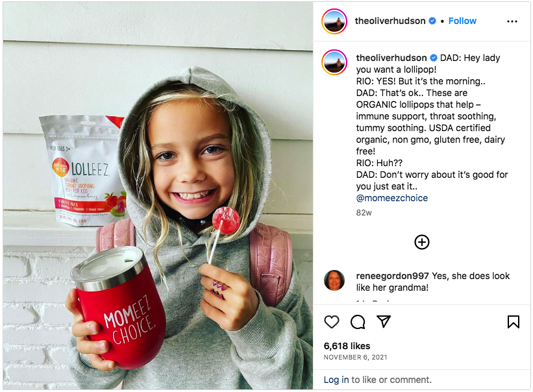533x392 pixels.
Task: Open theoliverhudson username in header
Action: pyautogui.click(x=390, y=21)
